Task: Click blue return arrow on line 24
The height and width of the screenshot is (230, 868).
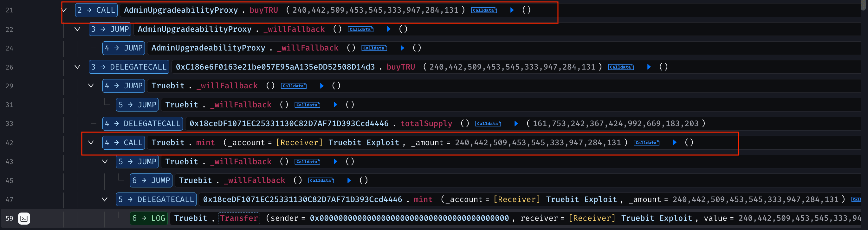Action: tap(402, 48)
